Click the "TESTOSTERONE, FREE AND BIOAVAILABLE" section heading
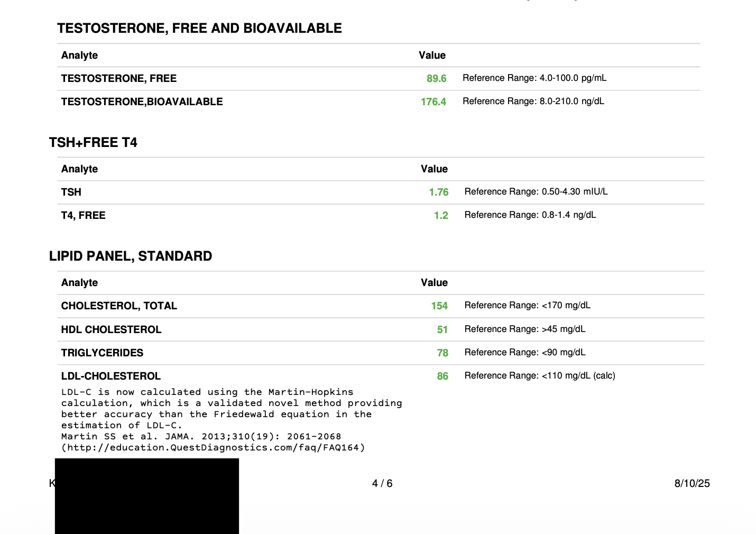The height and width of the screenshot is (534, 756). pos(199,28)
